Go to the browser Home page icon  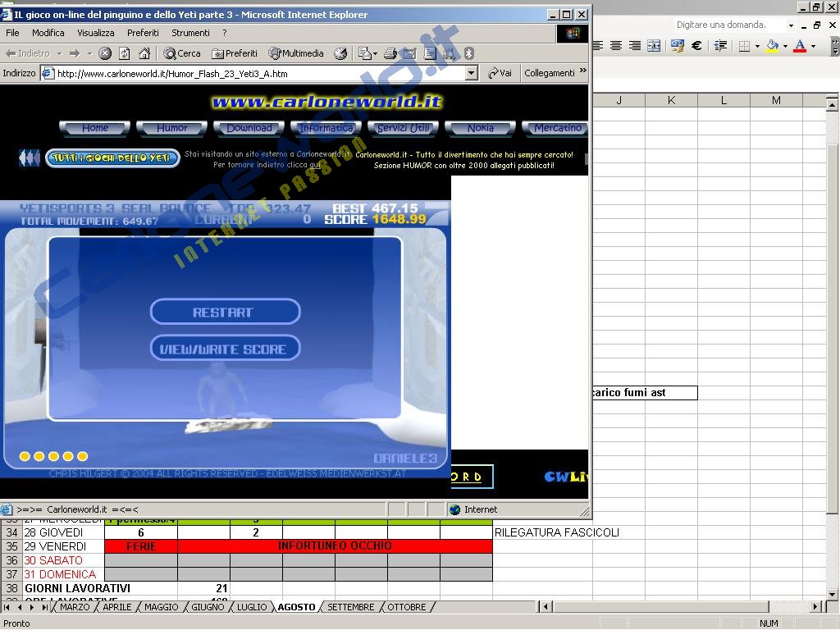point(144,53)
